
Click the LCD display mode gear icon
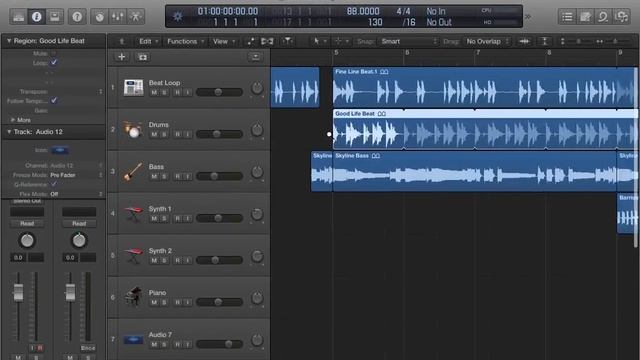[178, 16]
